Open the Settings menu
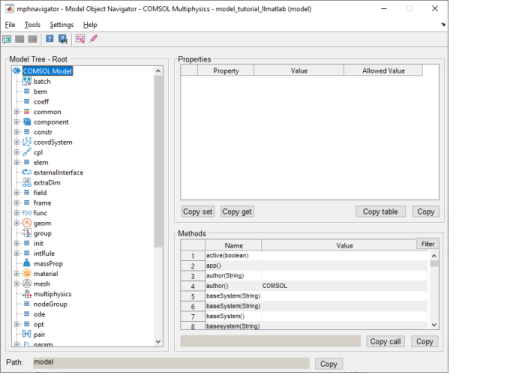510x378 pixels. pos(62,25)
